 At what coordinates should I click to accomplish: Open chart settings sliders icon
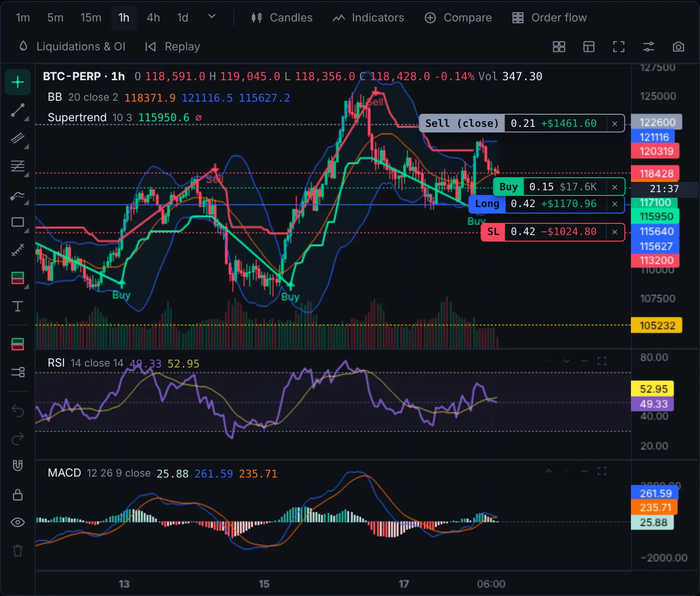(649, 47)
